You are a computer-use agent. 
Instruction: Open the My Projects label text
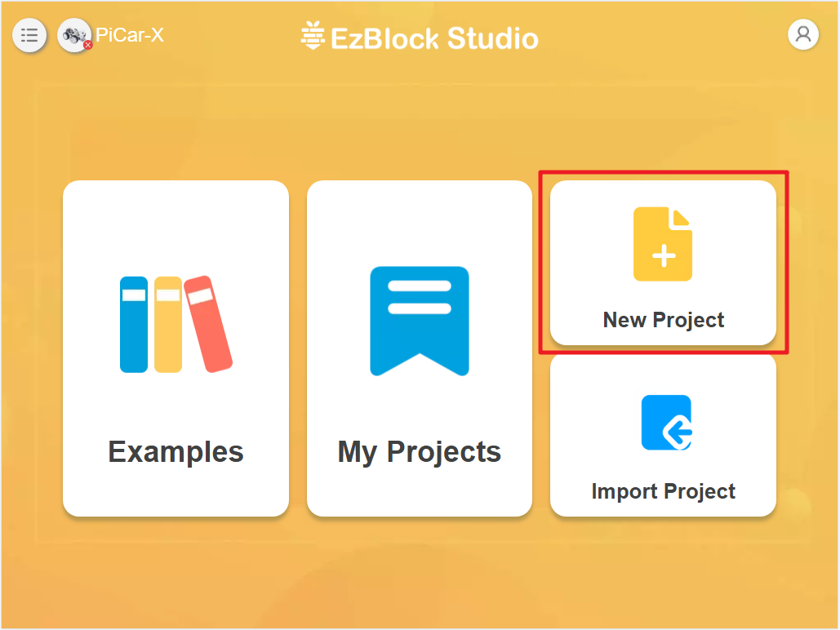[420, 453]
